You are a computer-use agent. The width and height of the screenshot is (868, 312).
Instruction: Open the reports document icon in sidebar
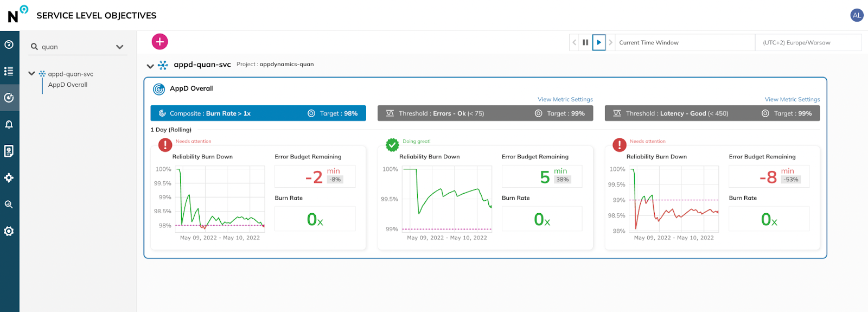tap(9, 151)
